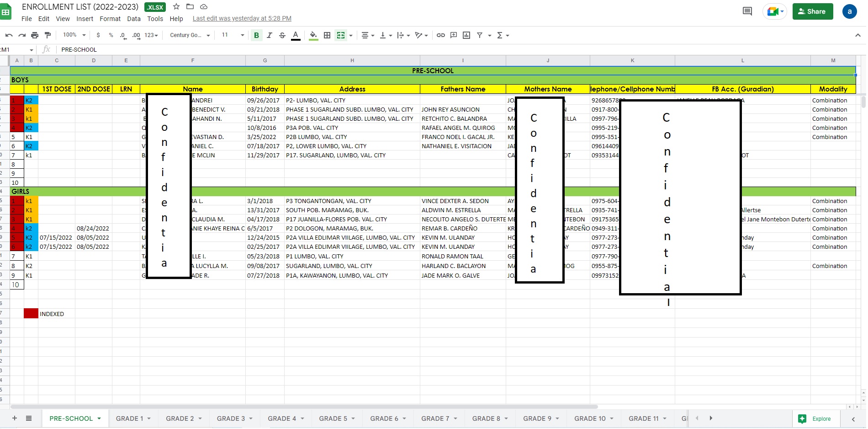Move the document to a folder
The image size is (868, 429).
[x=190, y=7]
